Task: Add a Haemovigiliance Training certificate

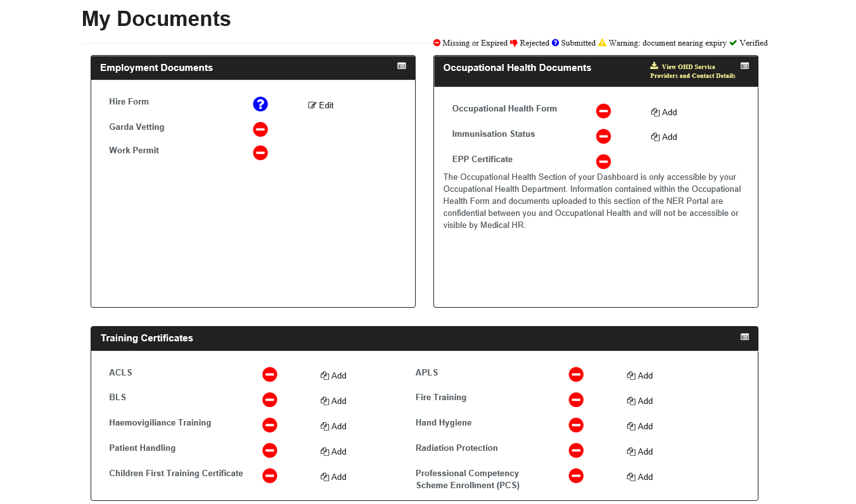Action: (x=333, y=427)
